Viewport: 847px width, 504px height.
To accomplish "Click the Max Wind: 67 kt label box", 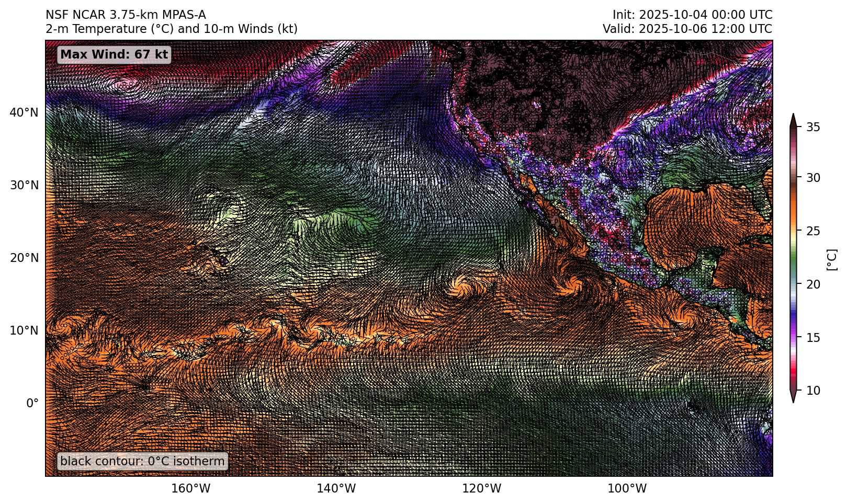I will [114, 54].
